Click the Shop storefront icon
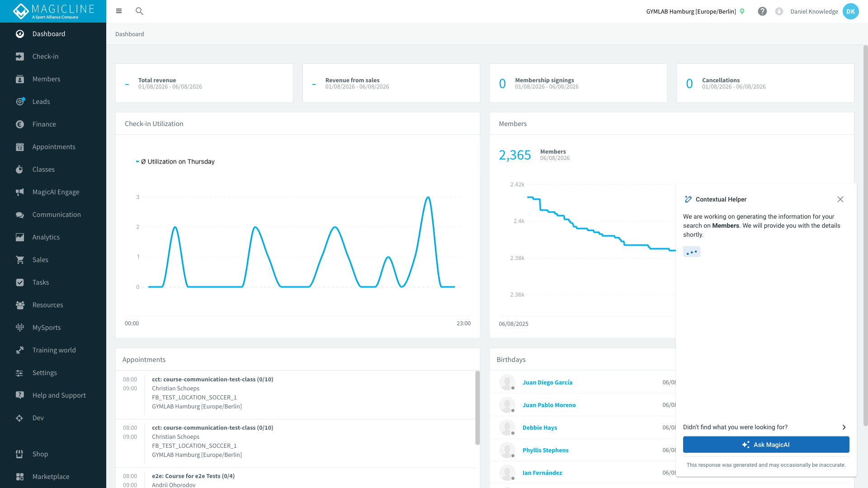Image resolution: width=868 pixels, height=488 pixels. 20,454
